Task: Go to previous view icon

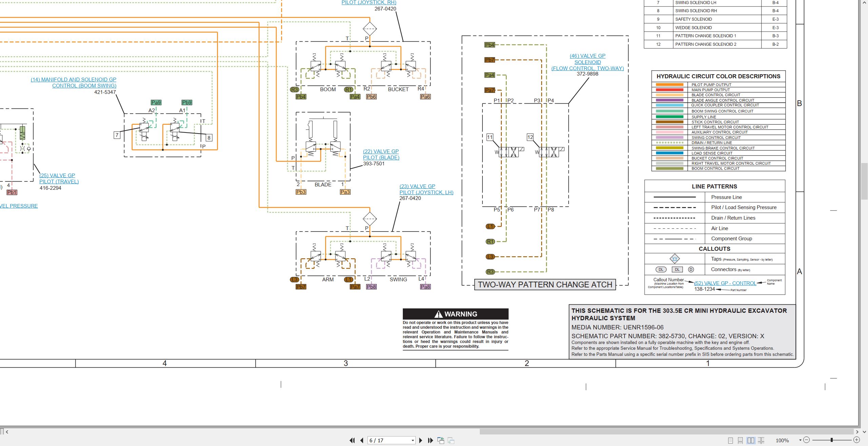Action: point(441,440)
